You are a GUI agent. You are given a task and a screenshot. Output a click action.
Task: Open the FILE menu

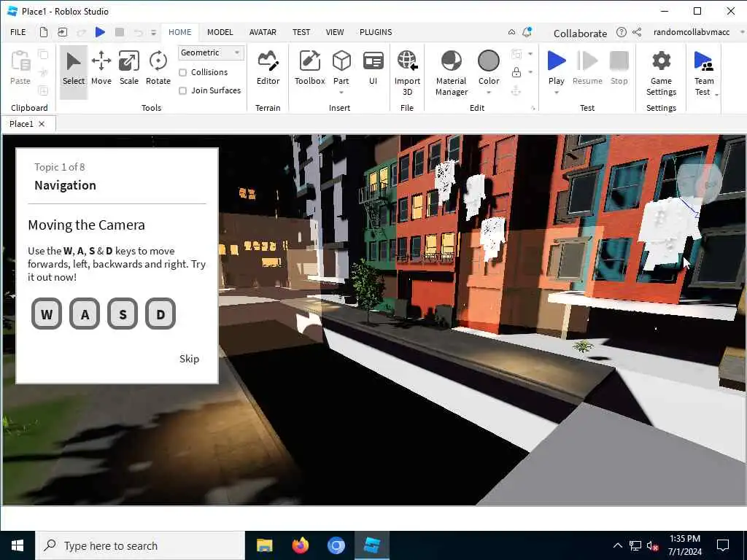click(18, 32)
